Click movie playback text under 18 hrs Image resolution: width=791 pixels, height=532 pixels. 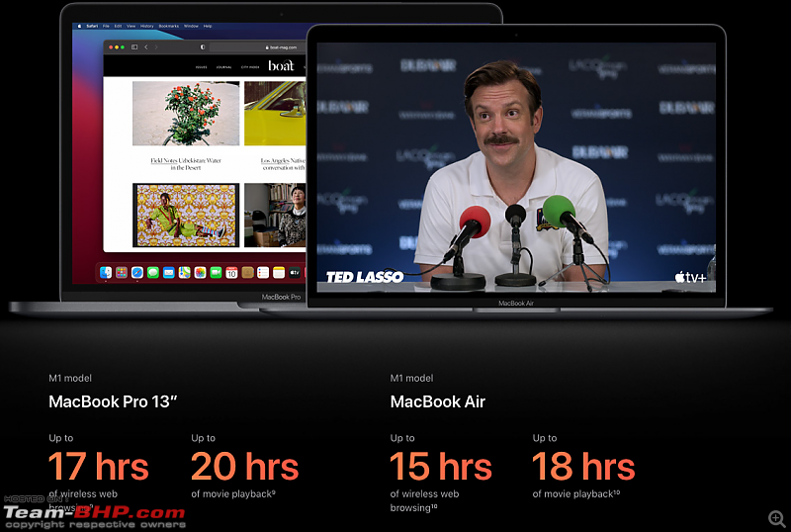coord(576,494)
